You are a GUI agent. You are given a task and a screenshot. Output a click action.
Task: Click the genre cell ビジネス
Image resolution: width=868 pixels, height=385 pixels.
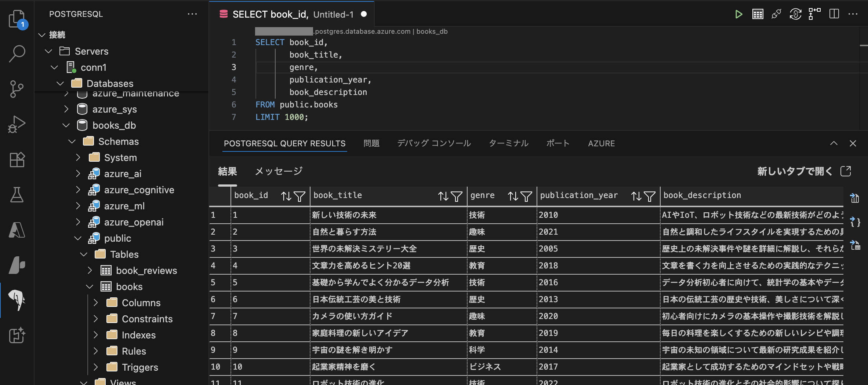pyautogui.click(x=502, y=367)
